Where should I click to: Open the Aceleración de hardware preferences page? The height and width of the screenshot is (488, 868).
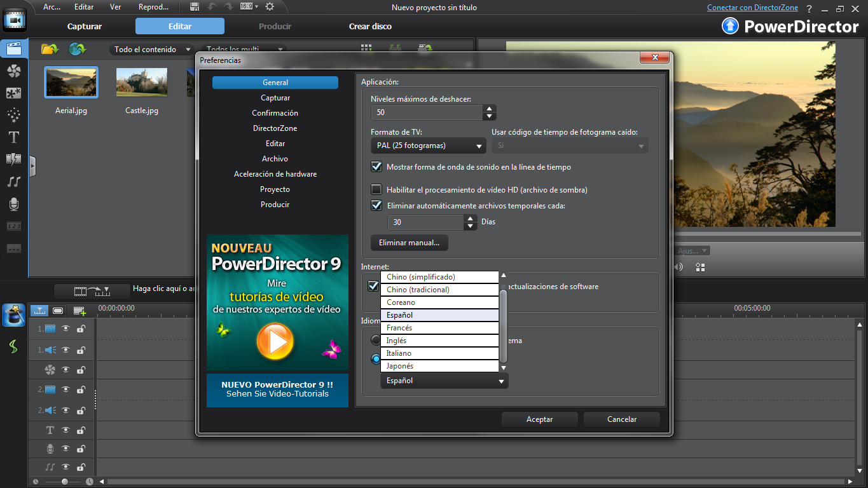pyautogui.click(x=275, y=173)
